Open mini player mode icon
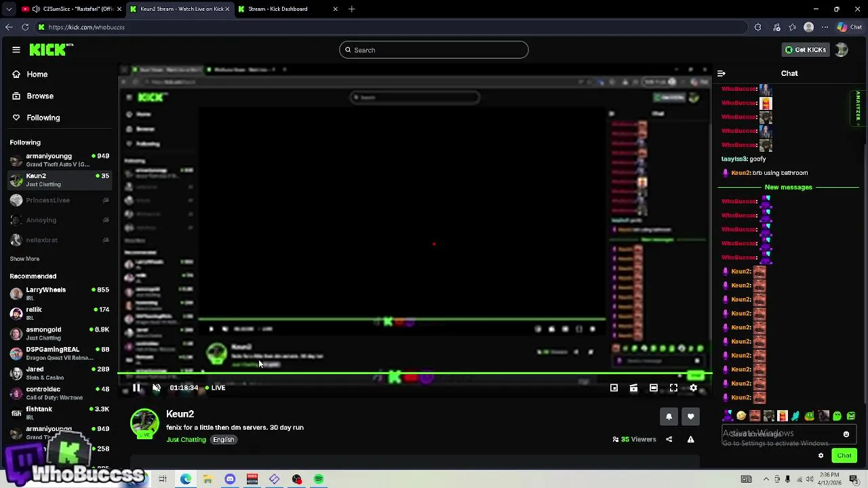Image resolution: width=868 pixels, height=488 pixels. pyautogui.click(x=614, y=388)
